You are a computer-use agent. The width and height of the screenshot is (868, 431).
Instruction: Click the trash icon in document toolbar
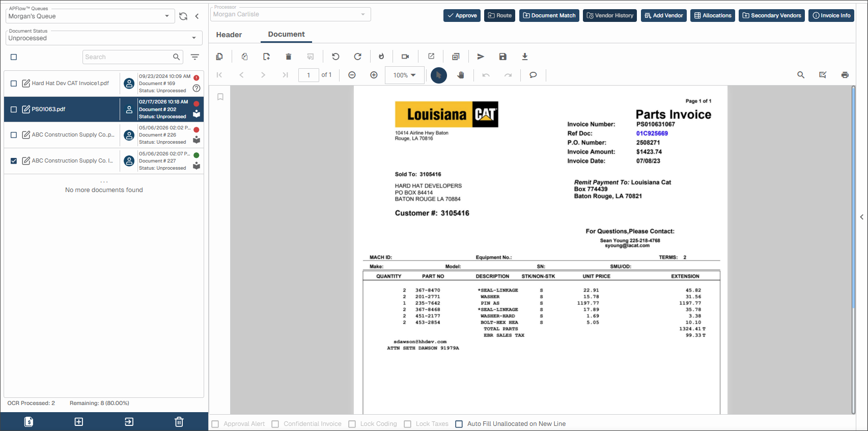(289, 57)
